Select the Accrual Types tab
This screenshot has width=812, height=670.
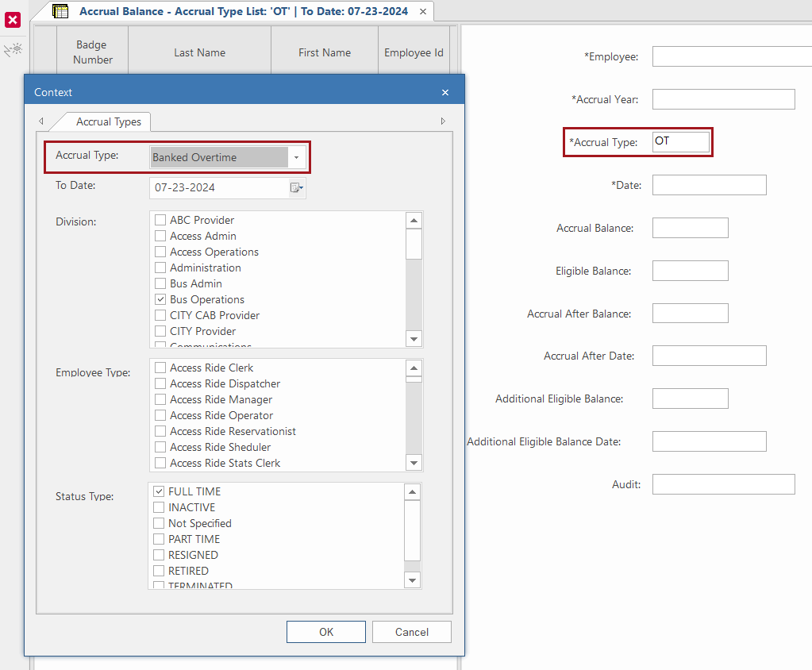pos(108,121)
